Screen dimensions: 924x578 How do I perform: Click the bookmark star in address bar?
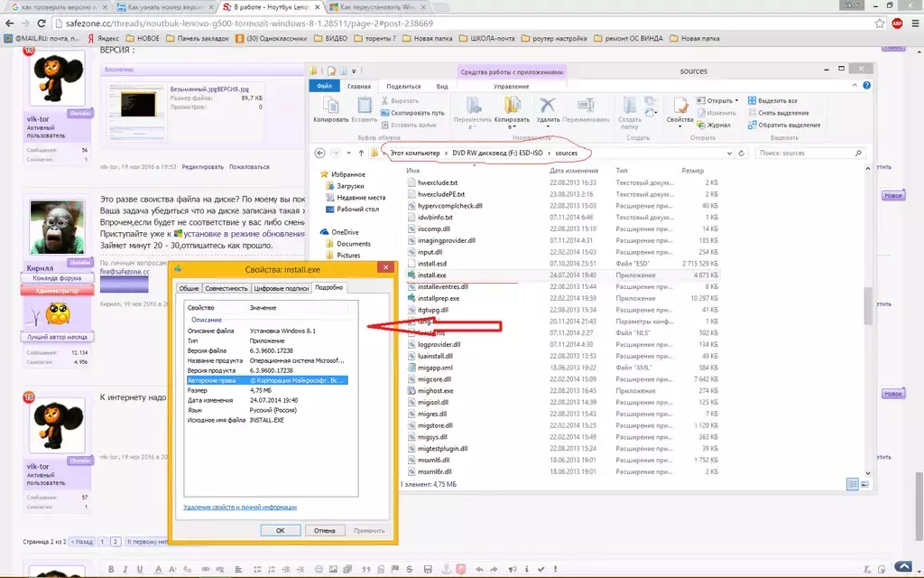pyautogui.click(x=879, y=23)
